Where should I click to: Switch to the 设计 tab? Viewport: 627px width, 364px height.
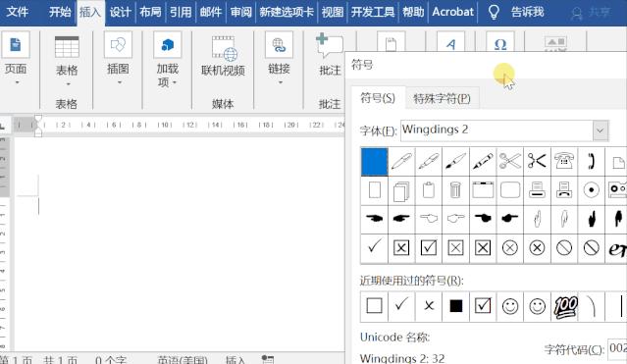coord(120,12)
